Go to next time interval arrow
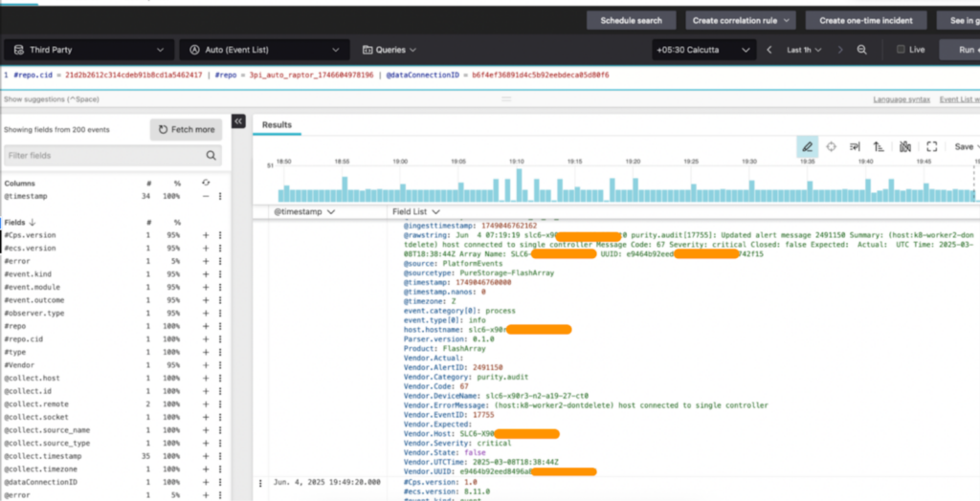Viewport: 980px width, 501px height. click(x=840, y=50)
